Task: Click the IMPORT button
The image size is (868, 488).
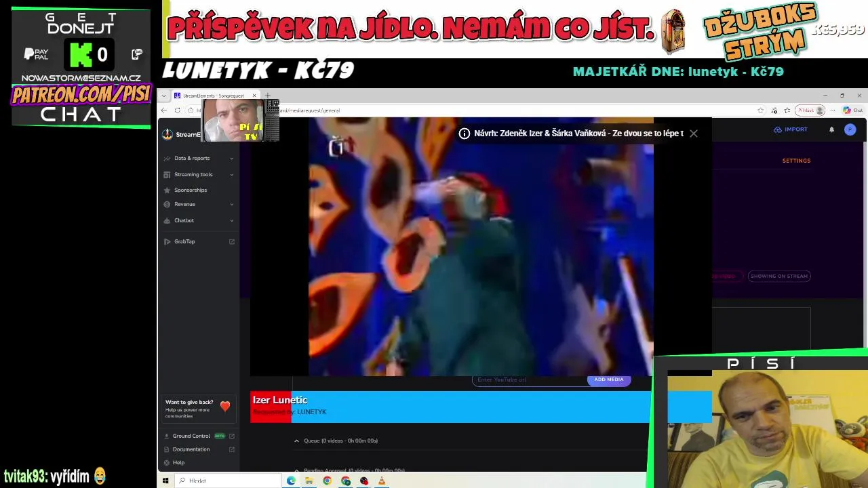Action: (x=791, y=129)
